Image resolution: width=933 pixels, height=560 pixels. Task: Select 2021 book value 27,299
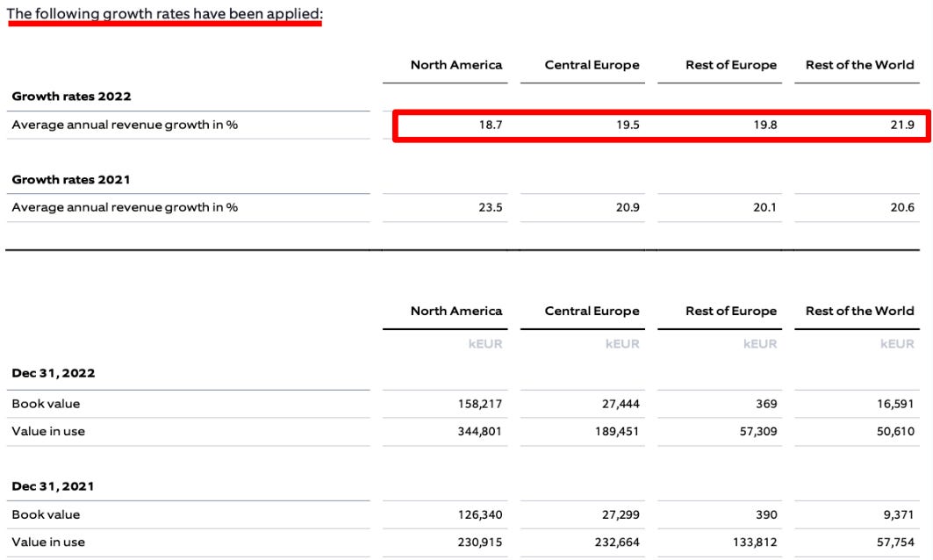tap(621, 514)
